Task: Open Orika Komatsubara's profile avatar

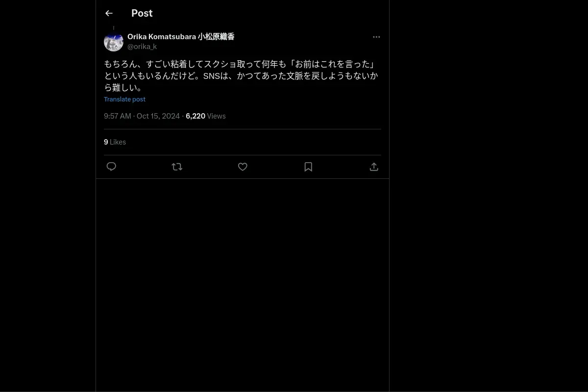Action: pos(114,42)
